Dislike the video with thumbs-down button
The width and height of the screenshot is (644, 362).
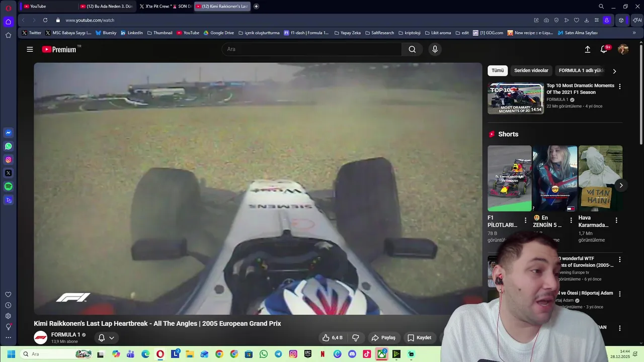tap(356, 338)
